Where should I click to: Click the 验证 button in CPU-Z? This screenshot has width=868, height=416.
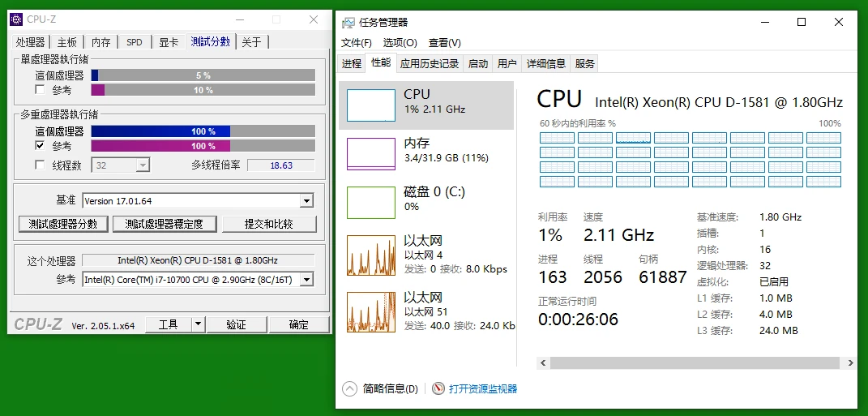(236, 324)
